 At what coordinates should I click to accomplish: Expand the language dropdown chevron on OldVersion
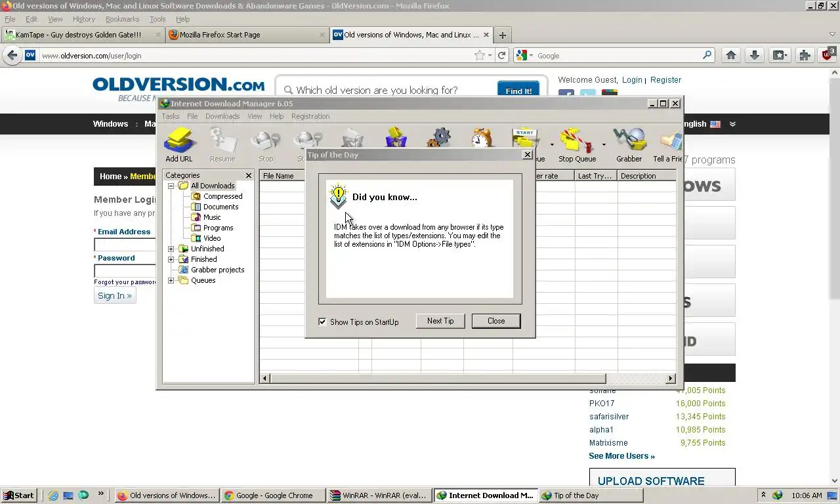pos(732,124)
